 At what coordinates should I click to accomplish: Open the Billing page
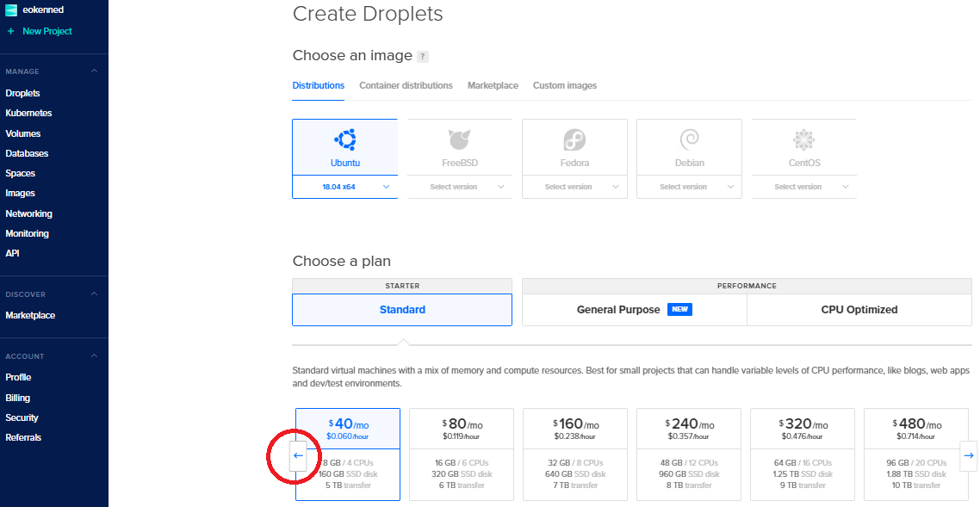tap(18, 397)
